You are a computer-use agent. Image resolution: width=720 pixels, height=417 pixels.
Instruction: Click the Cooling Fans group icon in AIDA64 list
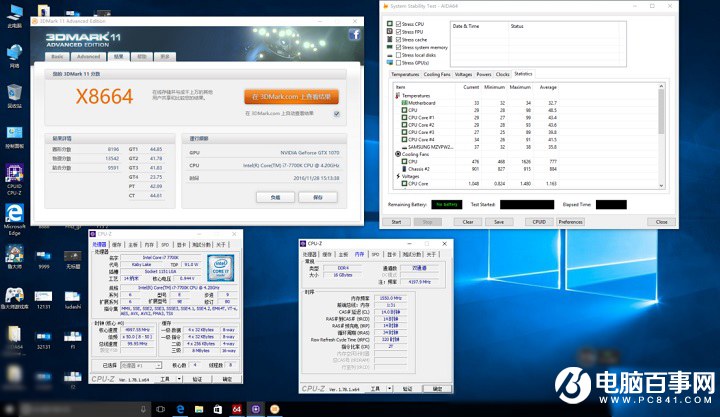click(398, 154)
